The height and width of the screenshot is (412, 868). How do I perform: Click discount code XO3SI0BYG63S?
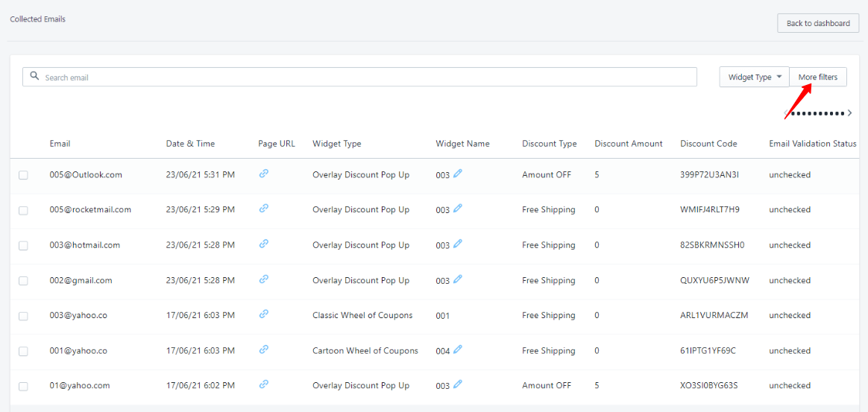[x=709, y=385]
